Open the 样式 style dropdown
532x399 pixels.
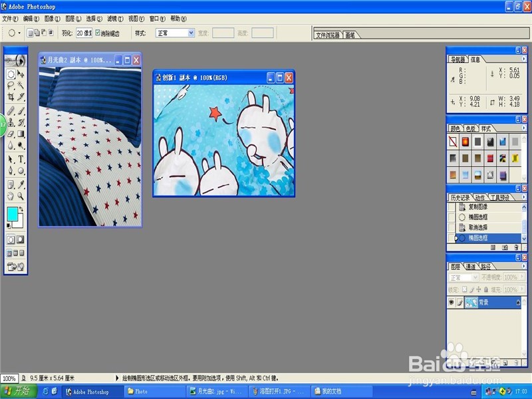click(x=191, y=33)
